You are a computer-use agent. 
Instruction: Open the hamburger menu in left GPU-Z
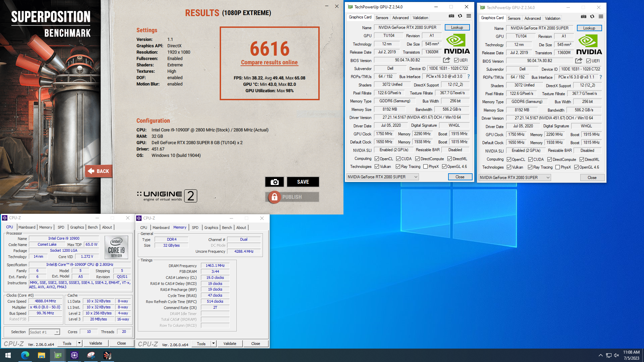click(x=469, y=16)
